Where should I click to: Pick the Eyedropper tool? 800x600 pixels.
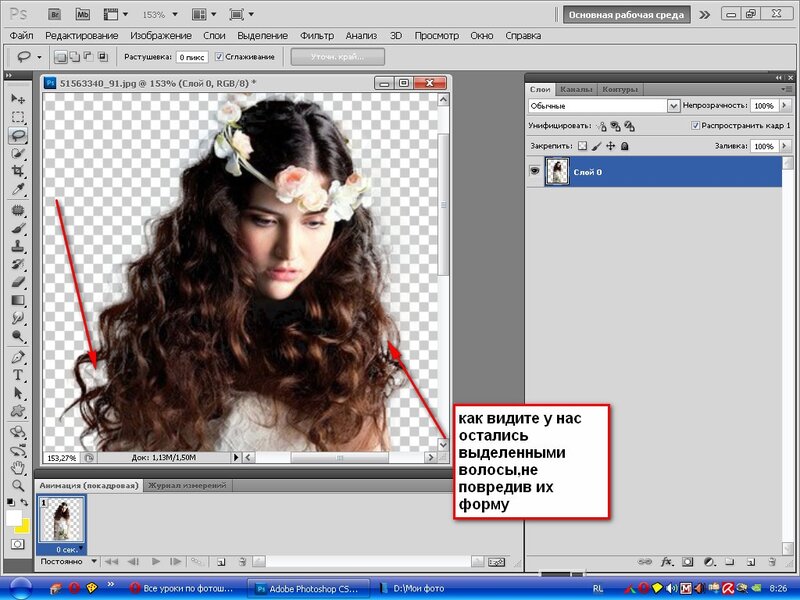(x=18, y=190)
